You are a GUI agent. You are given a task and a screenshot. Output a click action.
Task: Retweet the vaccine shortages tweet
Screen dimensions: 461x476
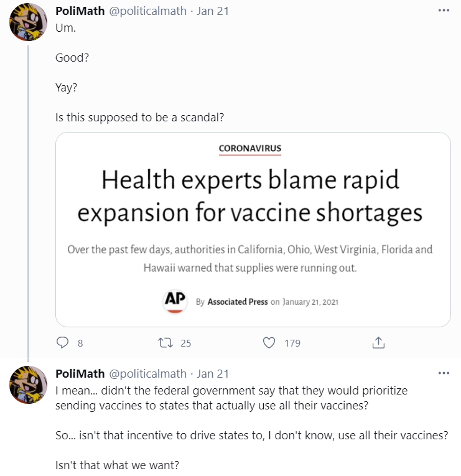point(166,343)
